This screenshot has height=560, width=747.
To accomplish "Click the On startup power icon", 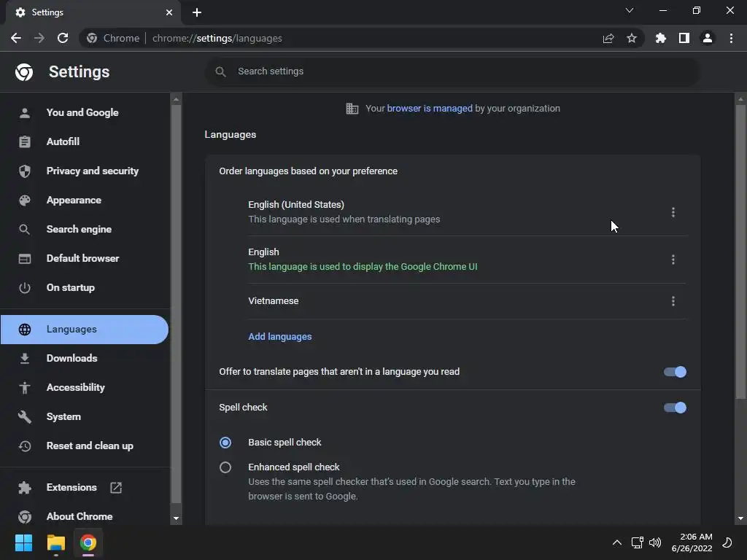I will tap(25, 287).
